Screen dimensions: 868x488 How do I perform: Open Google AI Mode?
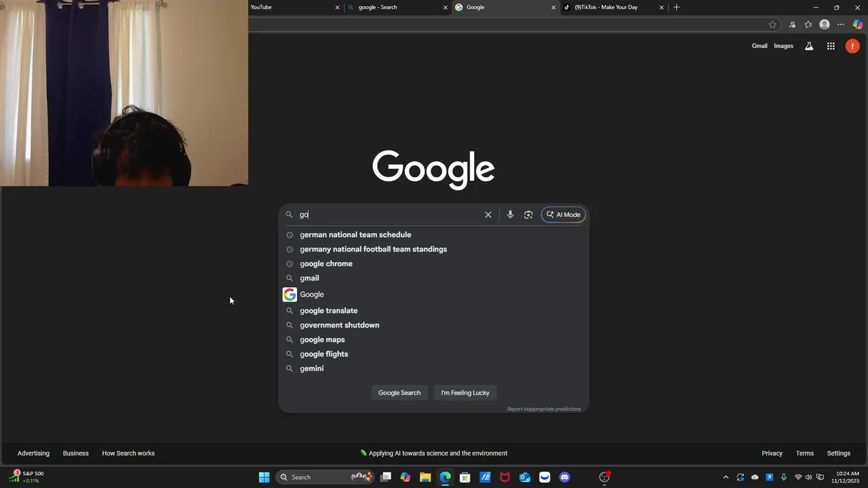pos(564,215)
